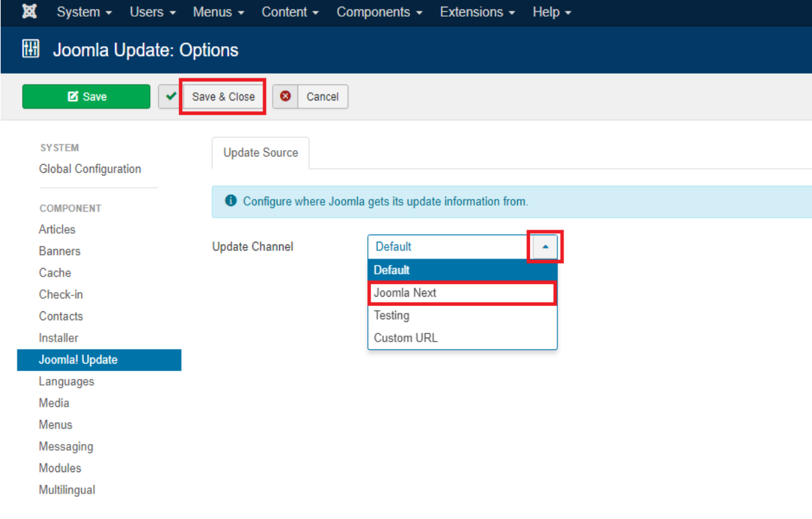
Task: Open Cache component options
Action: coord(55,273)
